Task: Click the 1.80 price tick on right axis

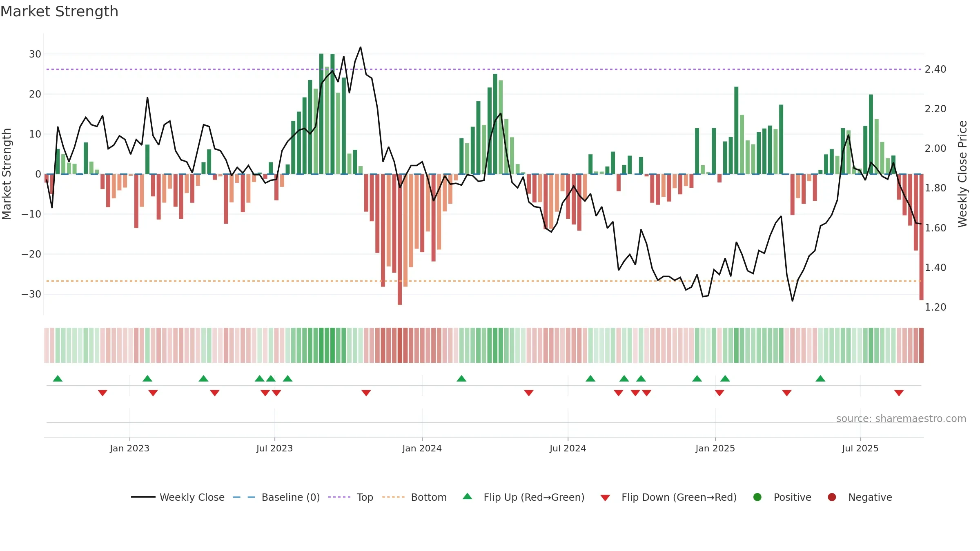Action: pyautogui.click(x=935, y=188)
